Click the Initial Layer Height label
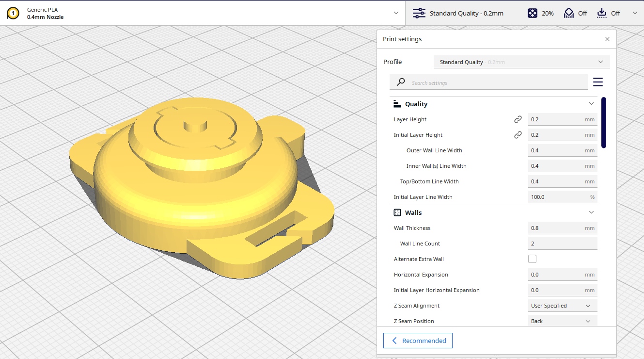The height and width of the screenshot is (359, 644). pyautogui.click(x=418, y=135)
